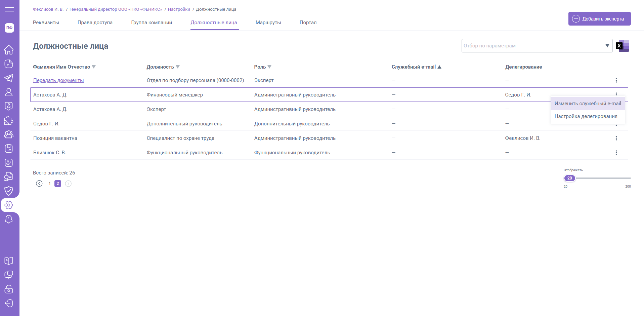Open filter for Фамилия Имя Отчество column
Viewport: 644px width, 316px height.
94,67
